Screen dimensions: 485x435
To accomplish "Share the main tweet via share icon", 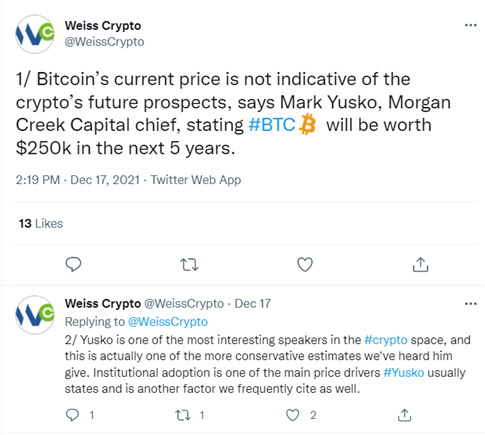I will (420, 265).
